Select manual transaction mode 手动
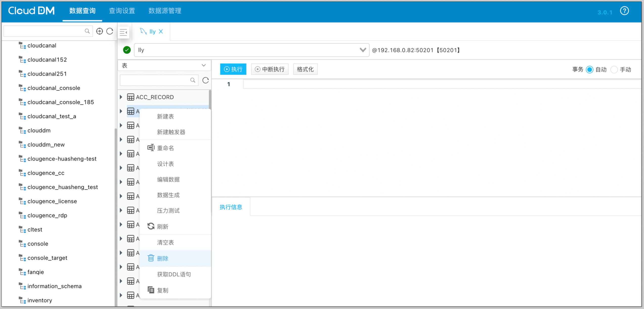The height and width of the screenshot is (309, 644). (x=614, y=69)
